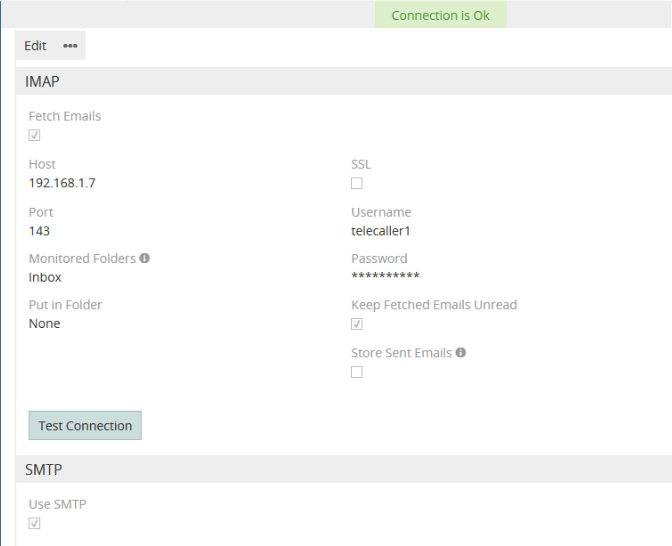The image size is (672, 546).
Task: Click the Put in Folder value None
Action: click(x=45, y=324)
